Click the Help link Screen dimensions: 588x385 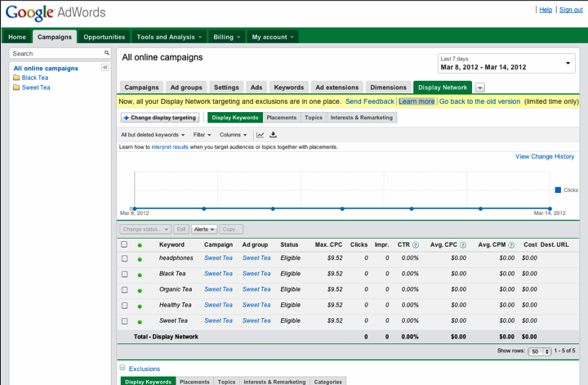[x=546, y=10]
